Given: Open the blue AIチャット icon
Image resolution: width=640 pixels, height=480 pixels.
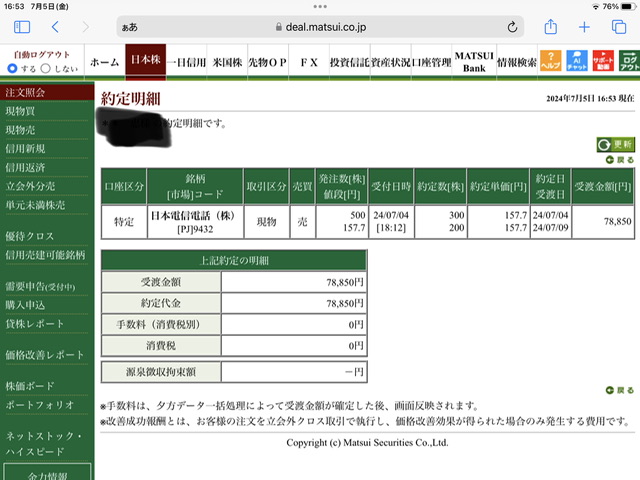Looking at the screenshot, I should tap(577, 61).
